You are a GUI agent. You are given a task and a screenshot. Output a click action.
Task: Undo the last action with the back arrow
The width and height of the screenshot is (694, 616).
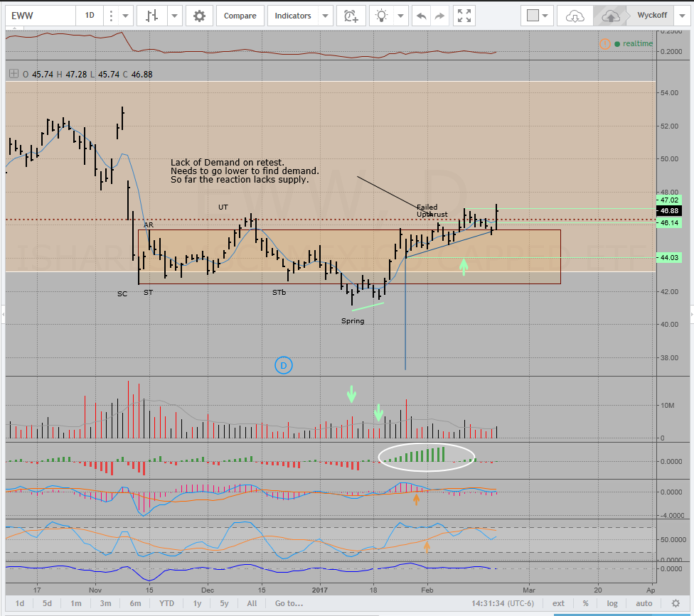(421, 16)
